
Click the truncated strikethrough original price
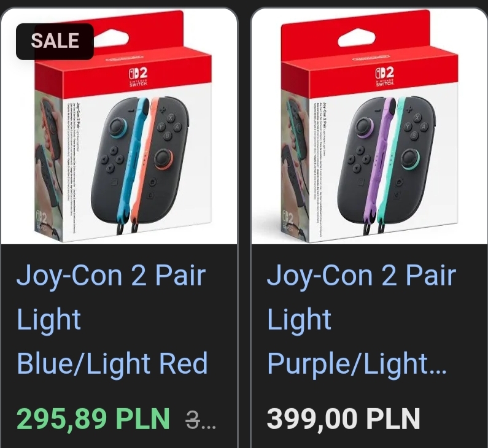pos(201,420)
